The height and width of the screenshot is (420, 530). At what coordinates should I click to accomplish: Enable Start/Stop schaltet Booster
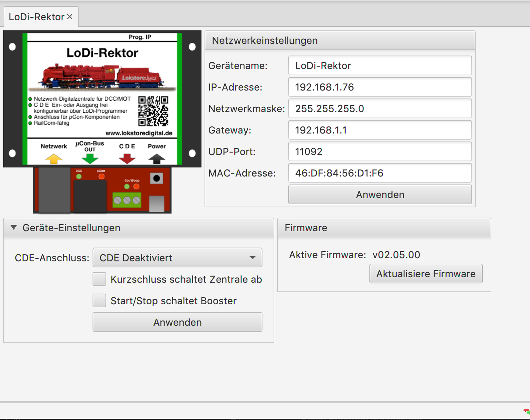coord(99,301)
